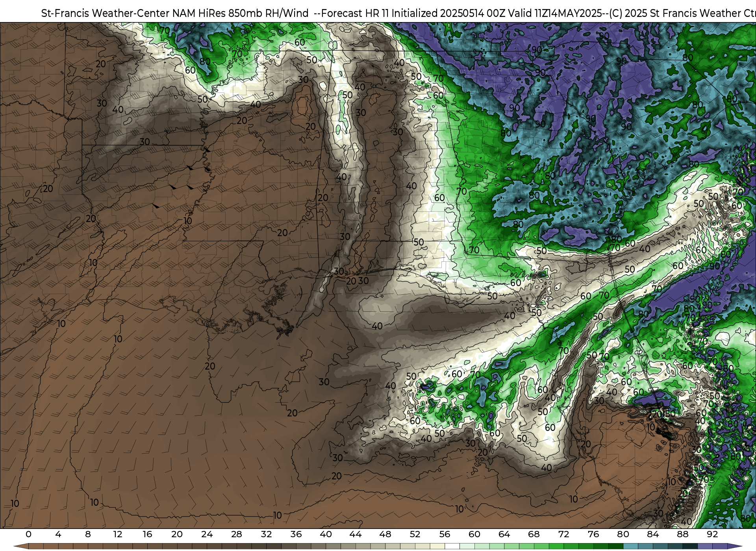
Task: Click the color scale label "52"
Action: click(x=415, y=534)
